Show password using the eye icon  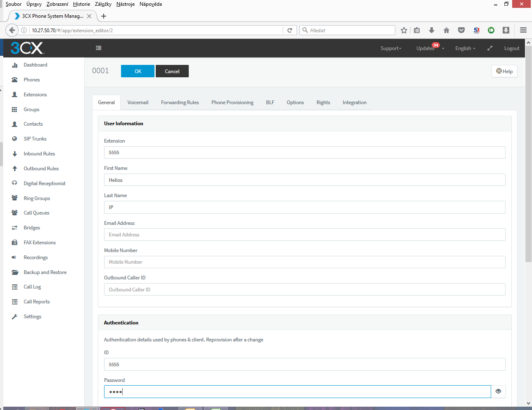pyautogui.click(x=498, y=391)
